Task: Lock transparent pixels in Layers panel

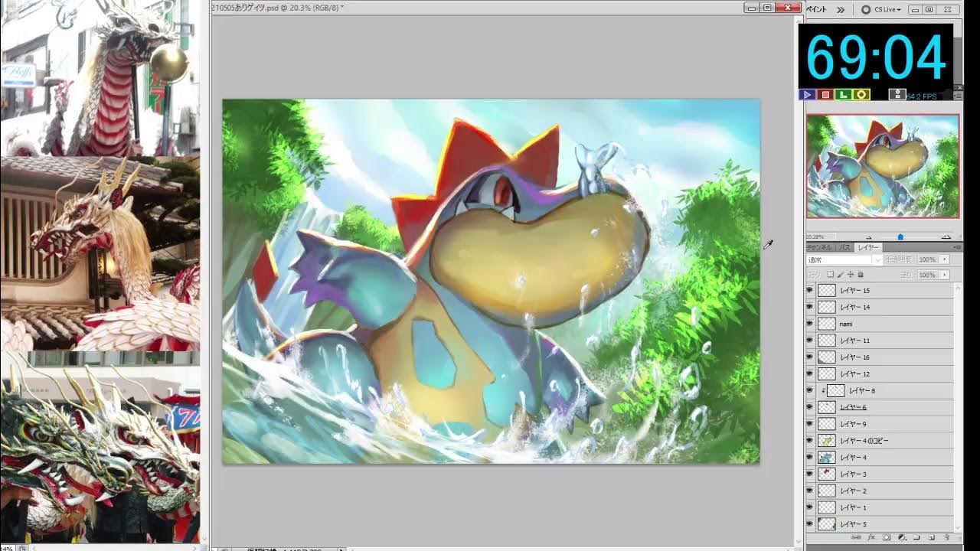Action: click(831, 274)
